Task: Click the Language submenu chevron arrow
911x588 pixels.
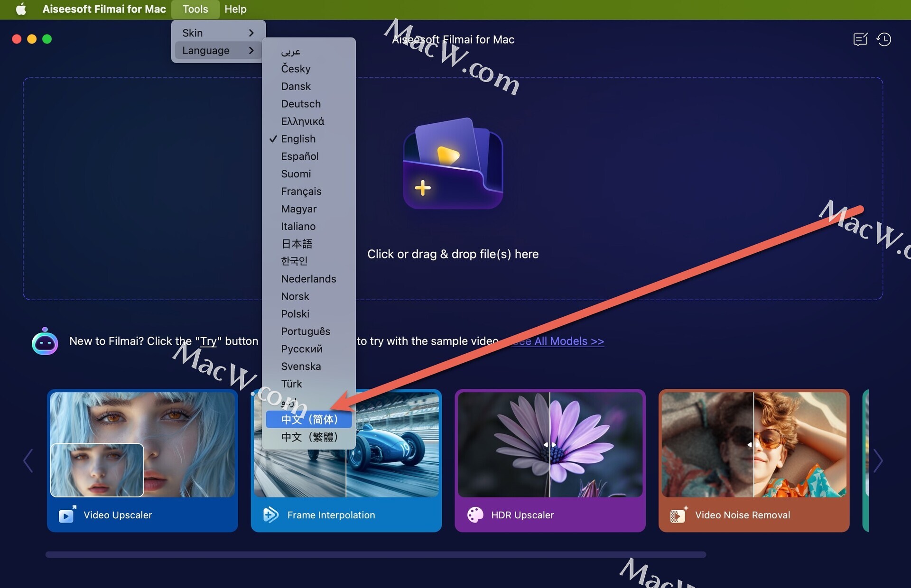Action: (251, 50)
